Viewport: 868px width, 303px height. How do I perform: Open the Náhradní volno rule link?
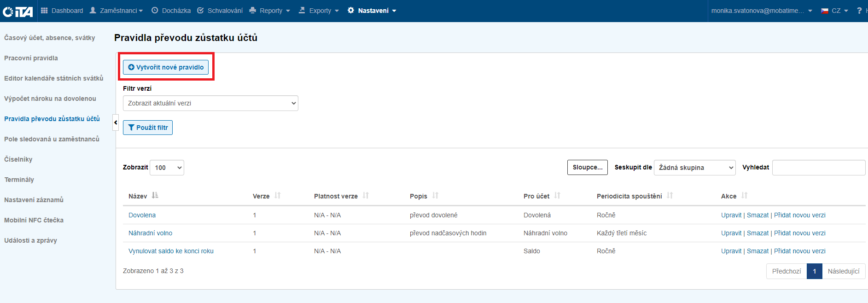(150, 233)
